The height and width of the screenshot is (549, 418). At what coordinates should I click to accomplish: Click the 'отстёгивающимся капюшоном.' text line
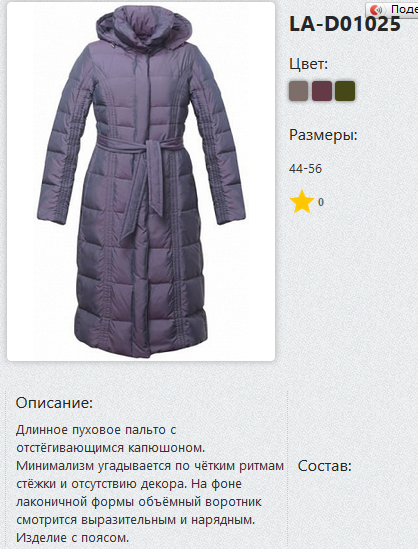pos(111,448)
